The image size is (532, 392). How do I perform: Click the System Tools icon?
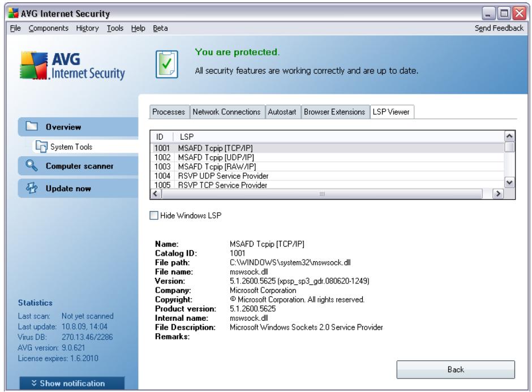click(x=41, y=147)
